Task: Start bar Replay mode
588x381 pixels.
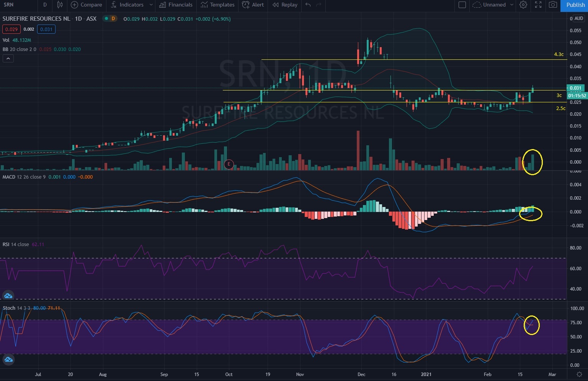Action: point(285,5)
